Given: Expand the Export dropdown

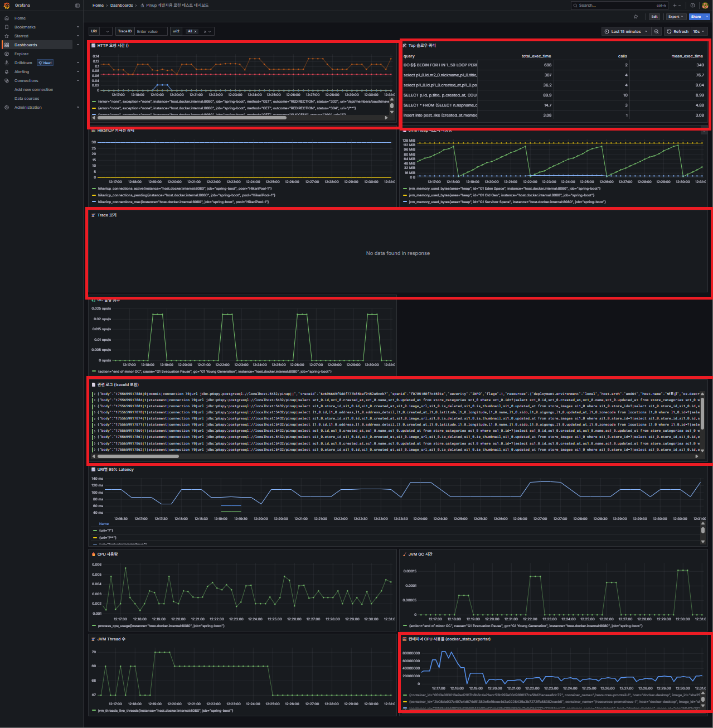Looking at the screenshot, I should 676,16.
